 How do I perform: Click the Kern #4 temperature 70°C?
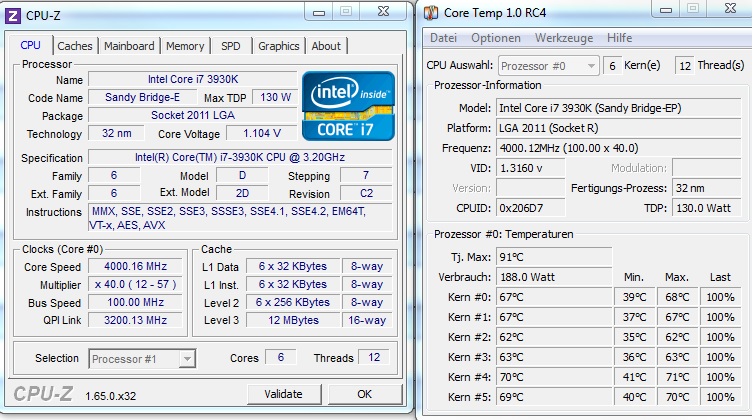click(554, 377)
